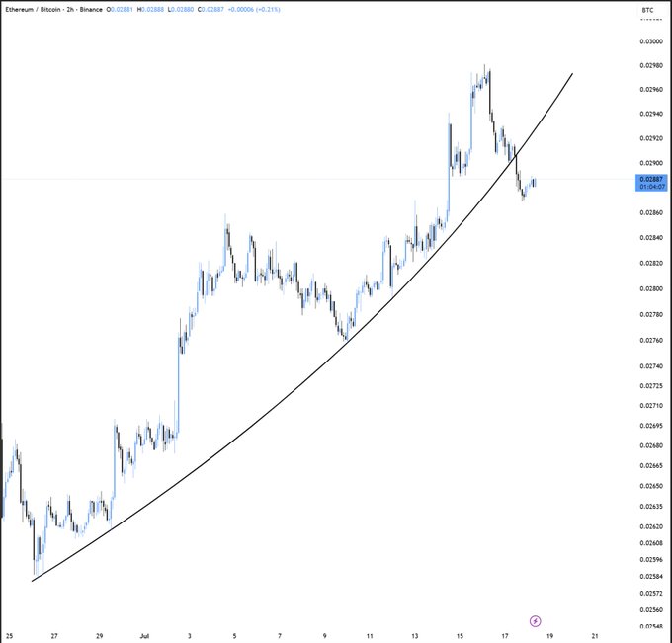The width and height of the screenshot is (672, 643).
Task: Click the open value O0.02881
Action: pos(122,9)
